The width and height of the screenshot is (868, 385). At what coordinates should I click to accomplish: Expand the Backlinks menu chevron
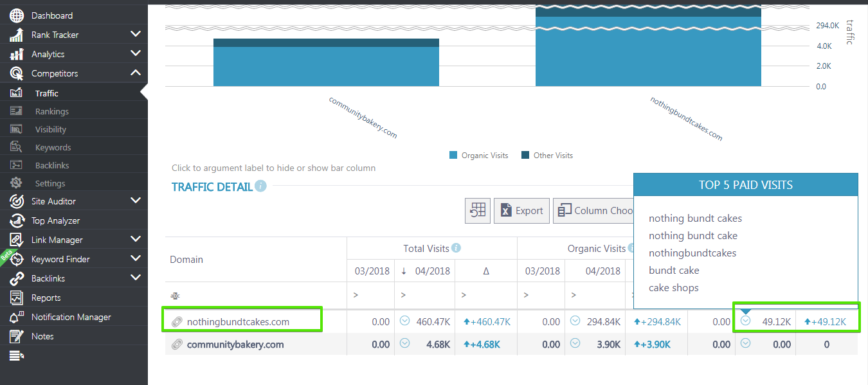135,278
